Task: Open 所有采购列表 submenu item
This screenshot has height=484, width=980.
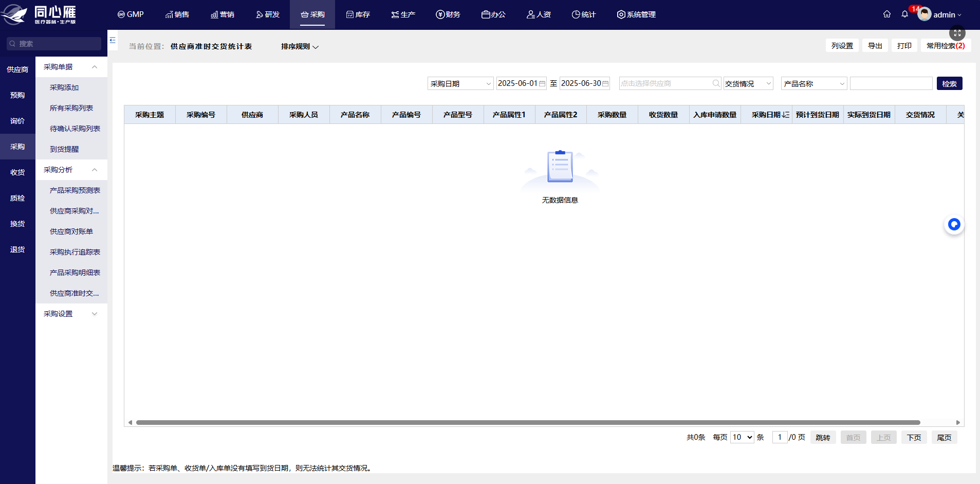Action: pos(71,108)
